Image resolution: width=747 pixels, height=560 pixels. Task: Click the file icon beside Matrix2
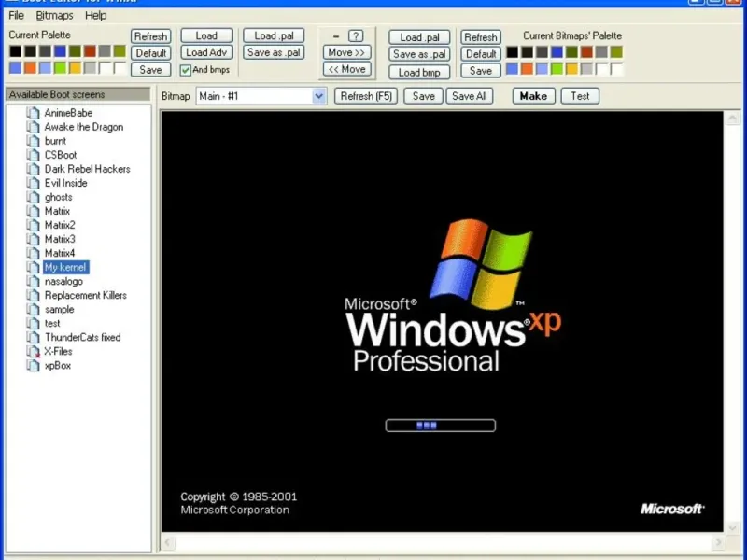[33, 225]
